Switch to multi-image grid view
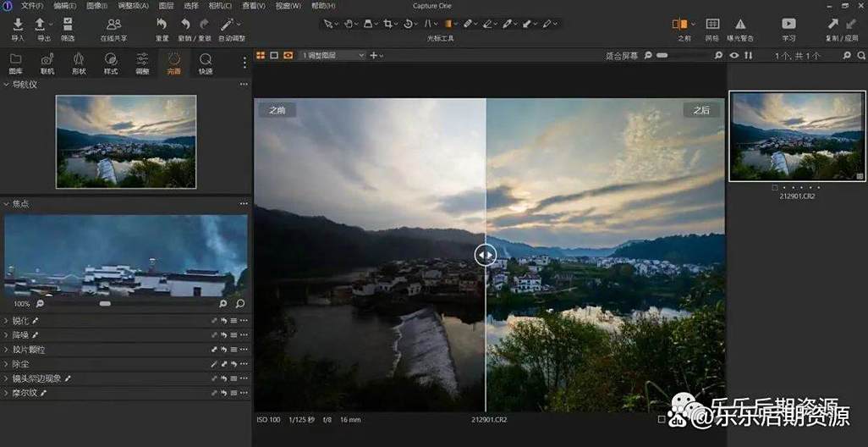Viewport: 868px width, 447px height. pos(261,55)
